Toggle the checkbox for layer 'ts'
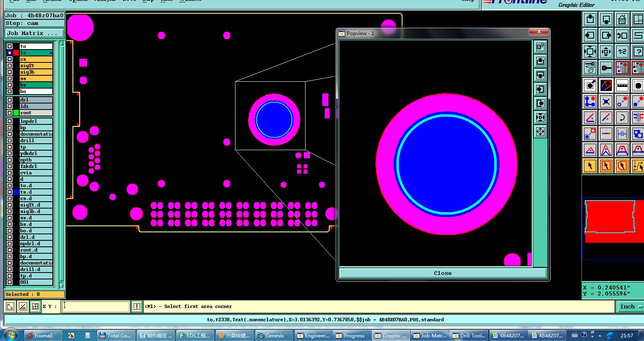The height and width of the screenshot is (341, 644). [x=10, y=53]
